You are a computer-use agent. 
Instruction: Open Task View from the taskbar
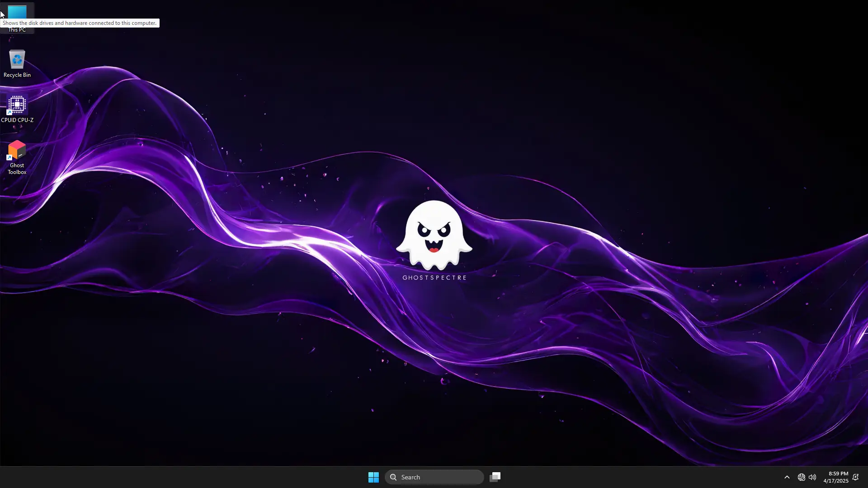(x=495, y=477)
